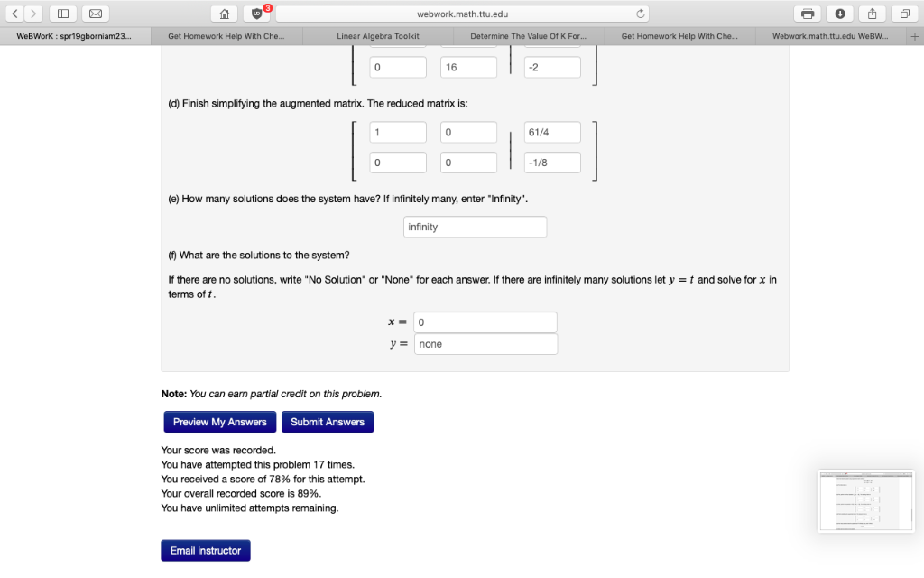Open the content blocker shield with badge 3
The image size is (924, 578).
tap(256, 14)
